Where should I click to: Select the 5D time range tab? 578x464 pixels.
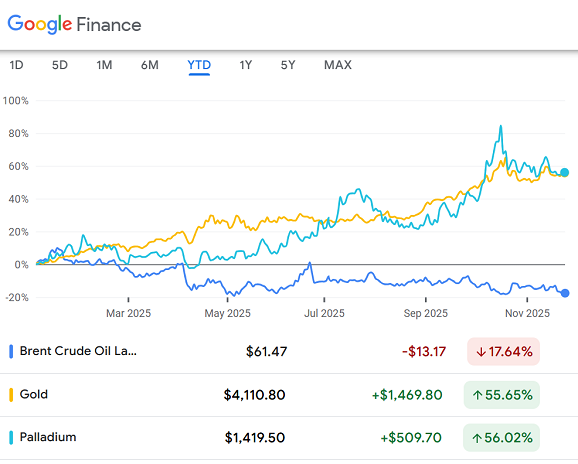click(60, 65)
